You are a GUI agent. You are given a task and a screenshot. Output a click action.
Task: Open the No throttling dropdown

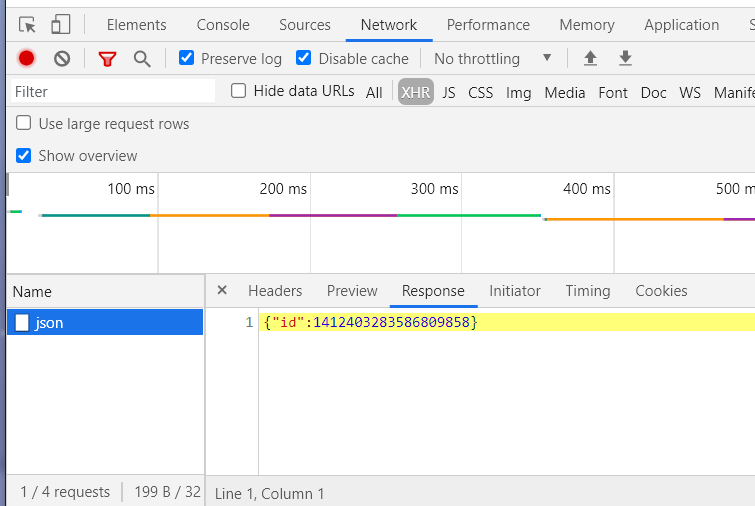tap(492, 59)
